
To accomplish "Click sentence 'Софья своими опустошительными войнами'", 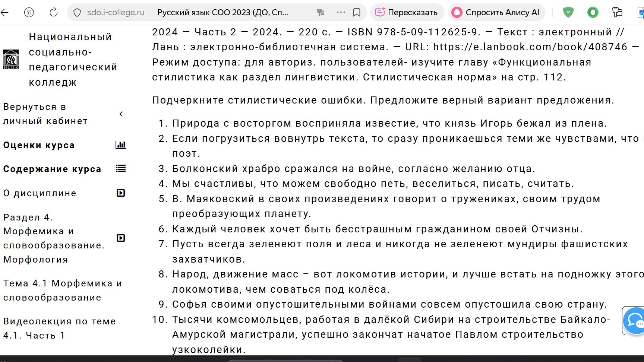I will tap(389, 304).
